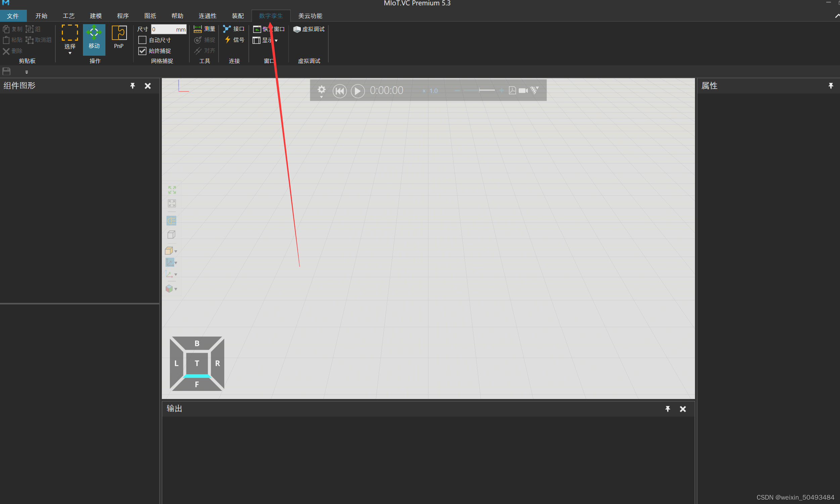Adjust the simulation speed slider
Viewport: 840px width, 504px height.
(x=479, y=90)
